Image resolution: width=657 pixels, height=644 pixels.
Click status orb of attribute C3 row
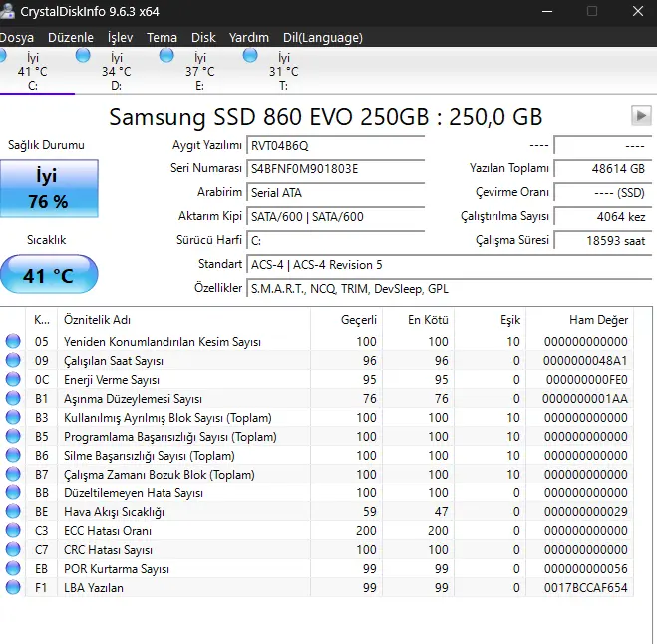point(13,530)
